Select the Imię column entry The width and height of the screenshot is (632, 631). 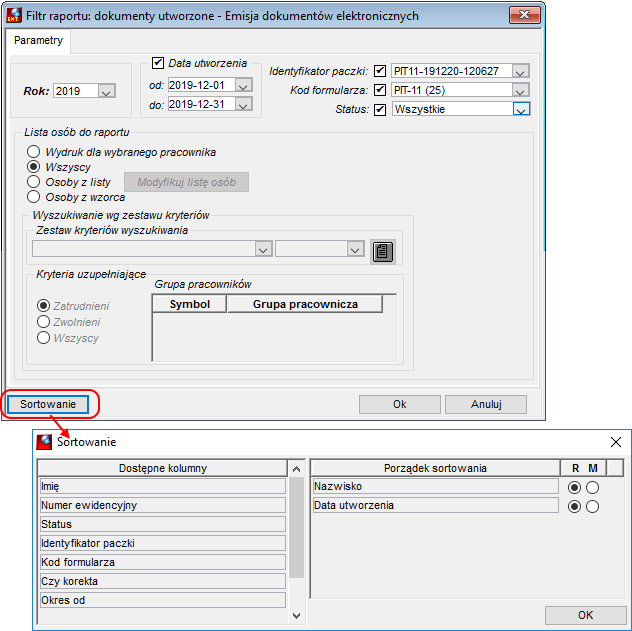(x=163, y=486)
